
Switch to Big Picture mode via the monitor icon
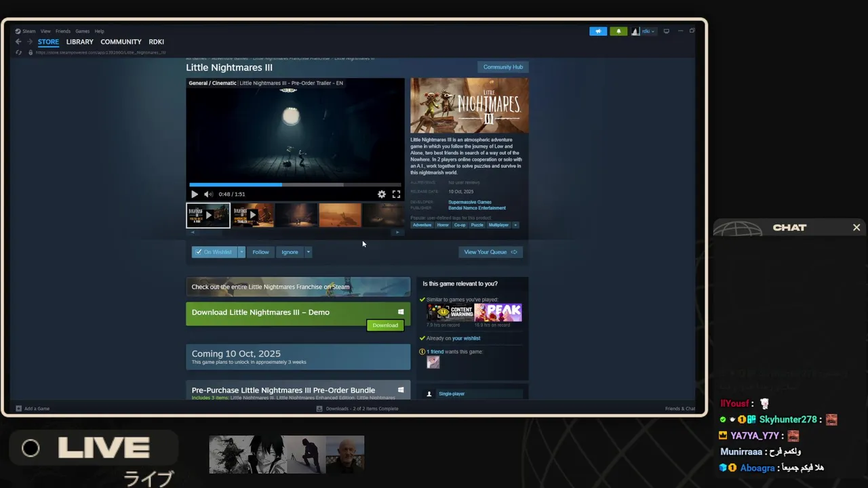point(667,31)
